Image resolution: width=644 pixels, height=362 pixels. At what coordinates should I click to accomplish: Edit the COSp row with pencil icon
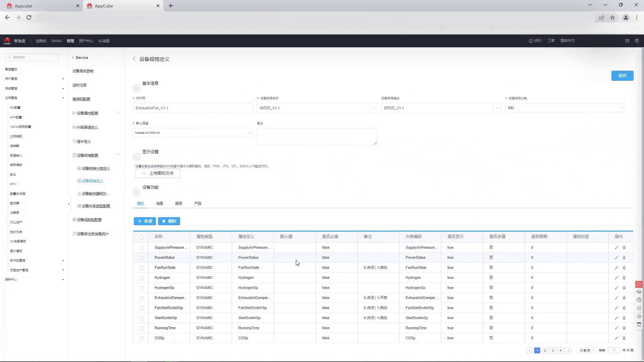click(616, 338)
